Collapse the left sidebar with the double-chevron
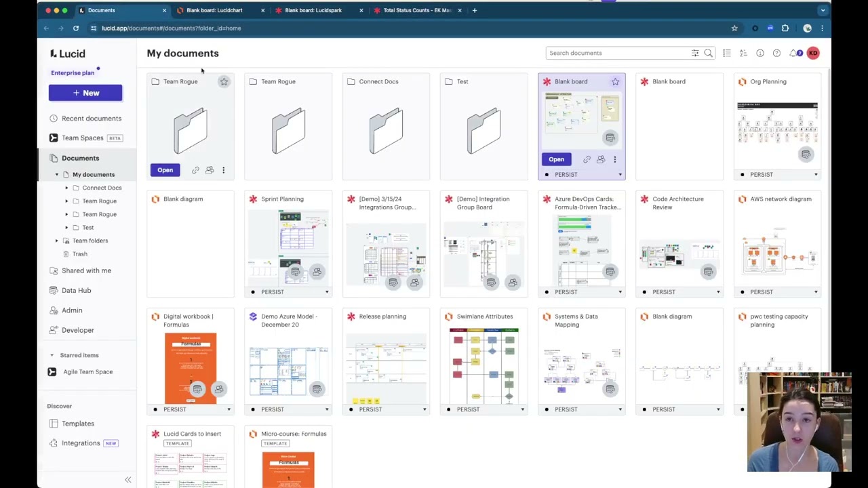868x488 pixels. [127, 480]
